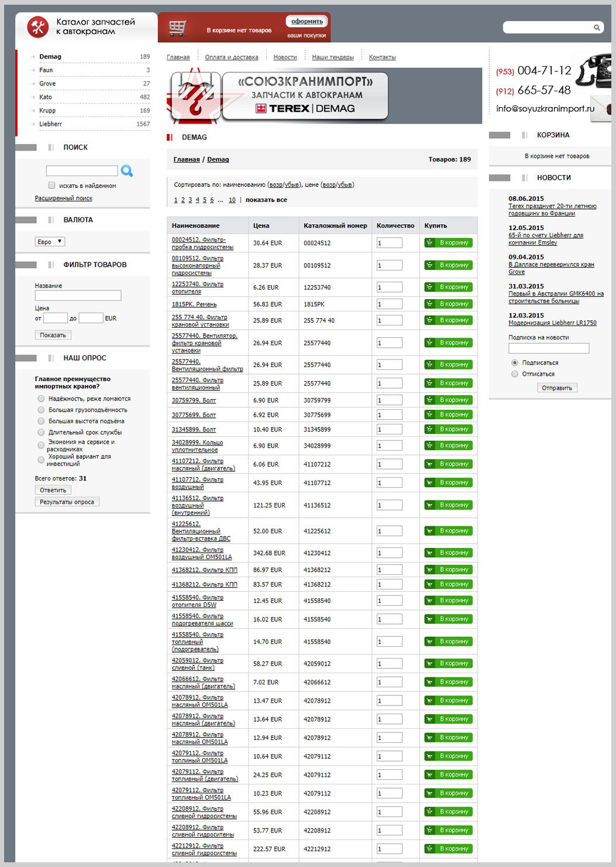Click the 'оформить' checkout button
Screen dimensions: 616x867
(x=307, y=22)
